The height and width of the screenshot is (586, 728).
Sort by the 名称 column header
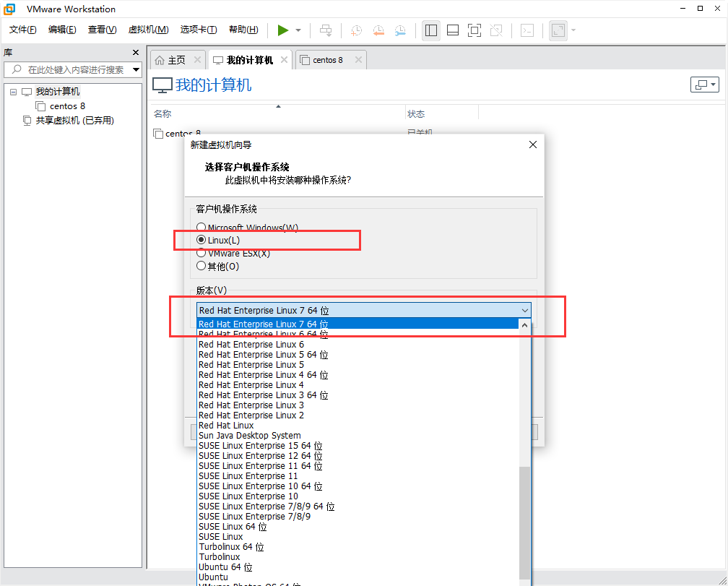click(x=162, y=113)
